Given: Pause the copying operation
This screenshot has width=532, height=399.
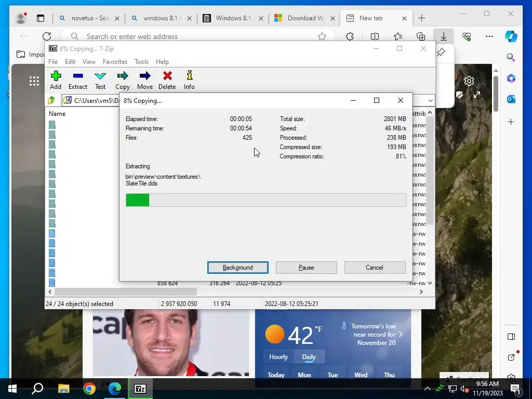Looking at the screenshot, I should point(307,268).
